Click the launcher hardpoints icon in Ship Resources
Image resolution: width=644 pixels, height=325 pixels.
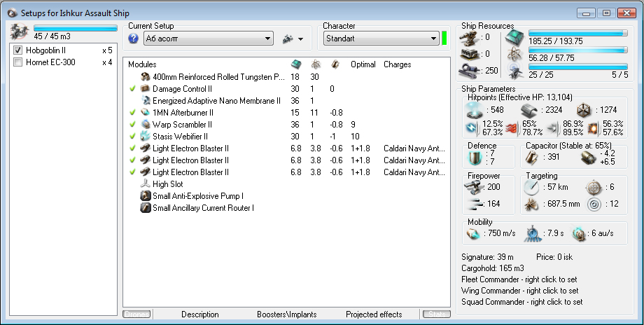point(469,54)
